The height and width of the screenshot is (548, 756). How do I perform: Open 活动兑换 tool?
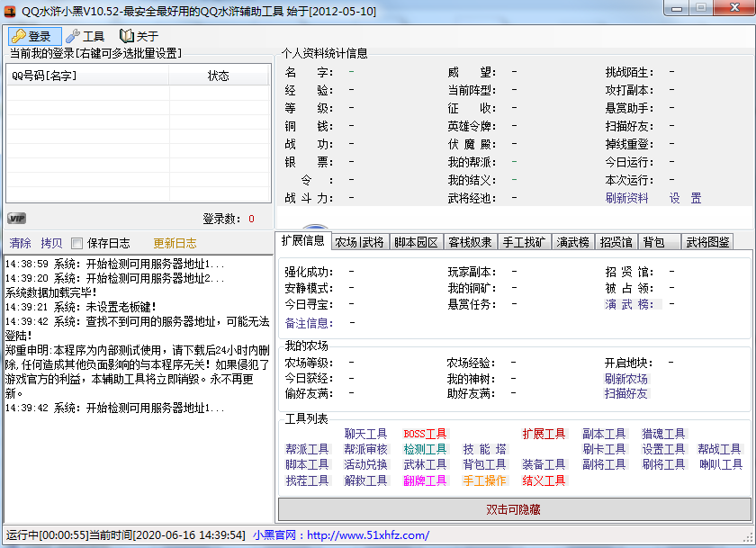point(366,464)
